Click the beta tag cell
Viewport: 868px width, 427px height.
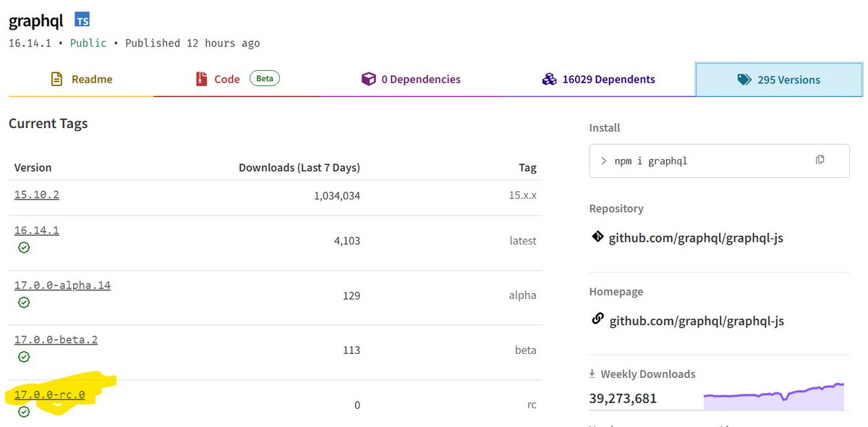pyautogui.click(x=526, y=350)
